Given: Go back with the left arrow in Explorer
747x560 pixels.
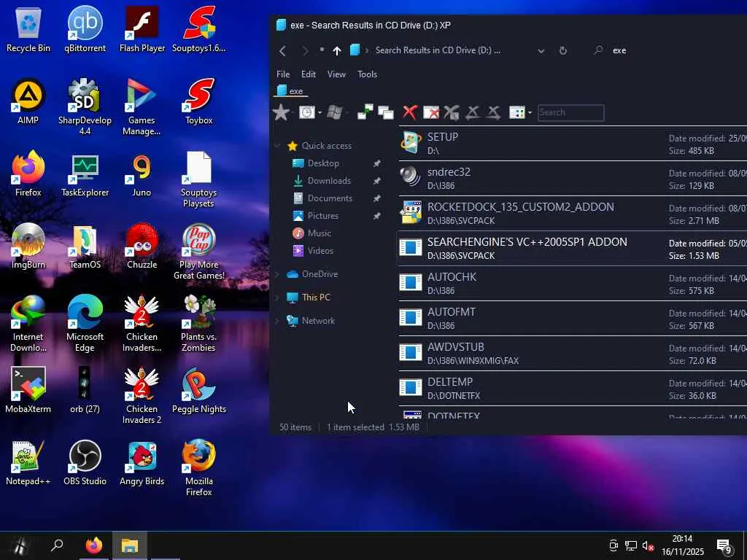Looking at the screenshot, I should click(282, 50).
